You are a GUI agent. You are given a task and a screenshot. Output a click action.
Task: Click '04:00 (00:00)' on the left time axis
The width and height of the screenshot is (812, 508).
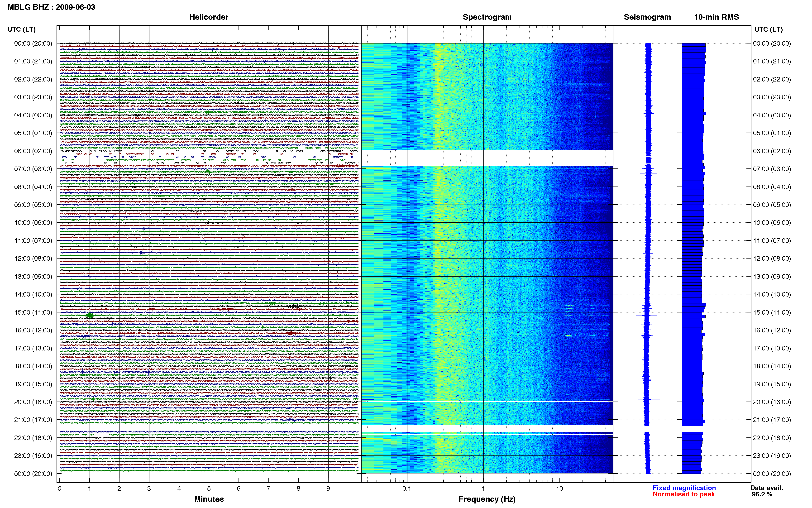coord(33,115)
